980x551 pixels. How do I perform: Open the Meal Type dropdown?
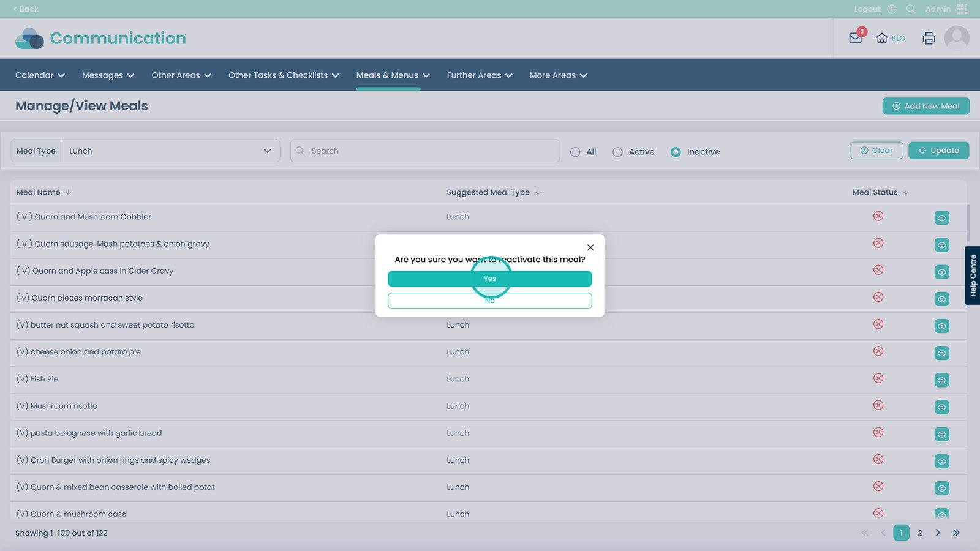[x=170, y=151]
